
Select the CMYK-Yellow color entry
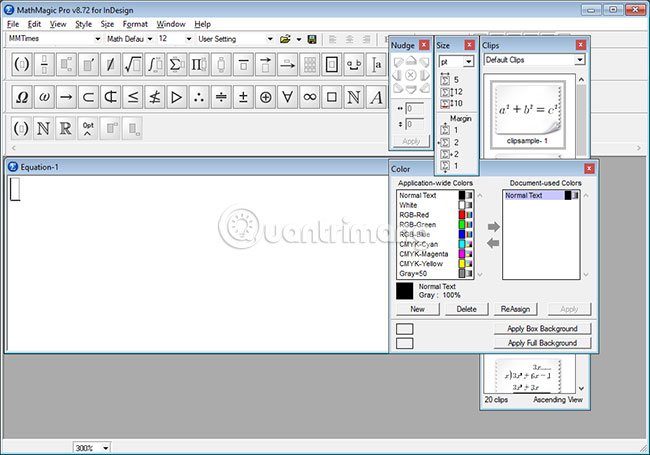[435, 264]
